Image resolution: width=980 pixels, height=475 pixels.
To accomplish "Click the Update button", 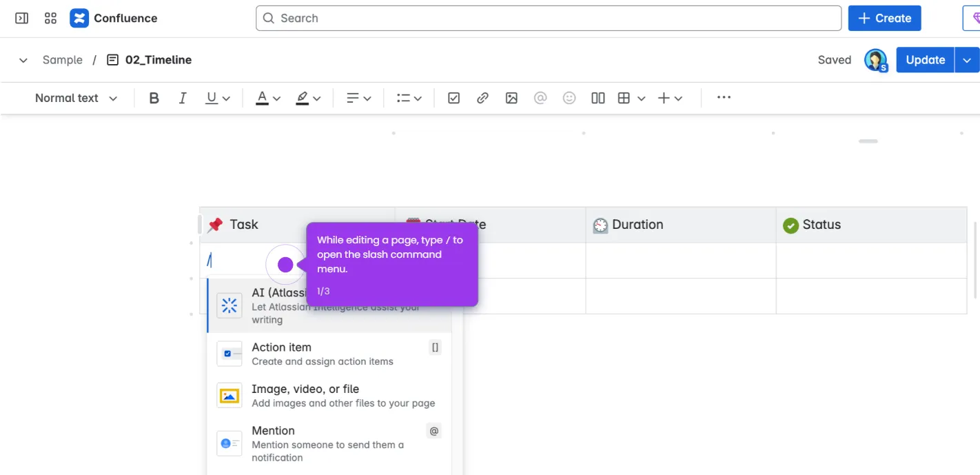I will click(925, 60).
